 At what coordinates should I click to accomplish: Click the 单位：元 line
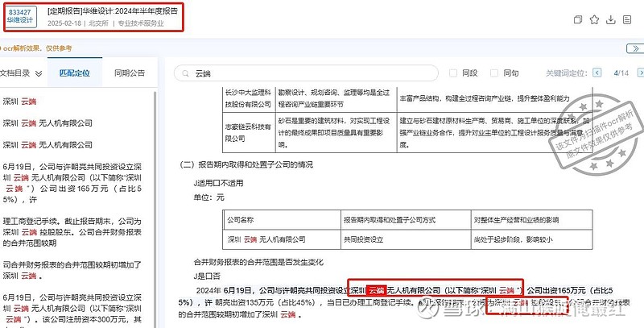tap(209, 197)
